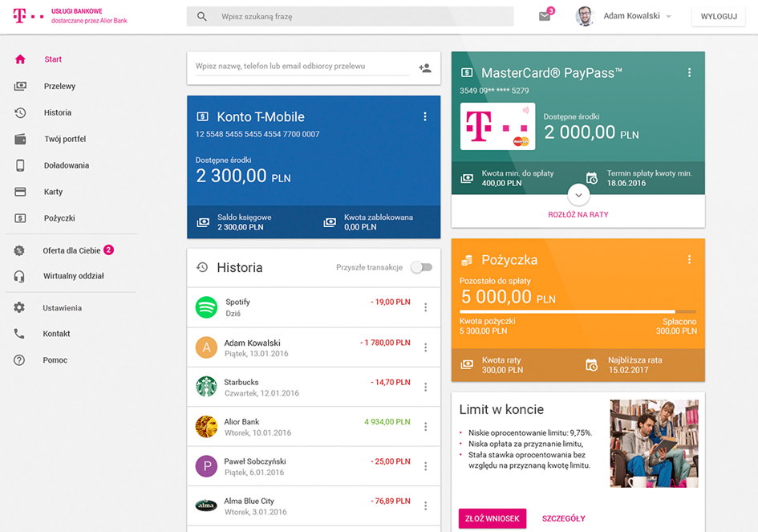The height and width of the screenshot is (532, 758).
Task: Click the purple P avatar for Paweł Sobczyński
Action: click(206, 466)
